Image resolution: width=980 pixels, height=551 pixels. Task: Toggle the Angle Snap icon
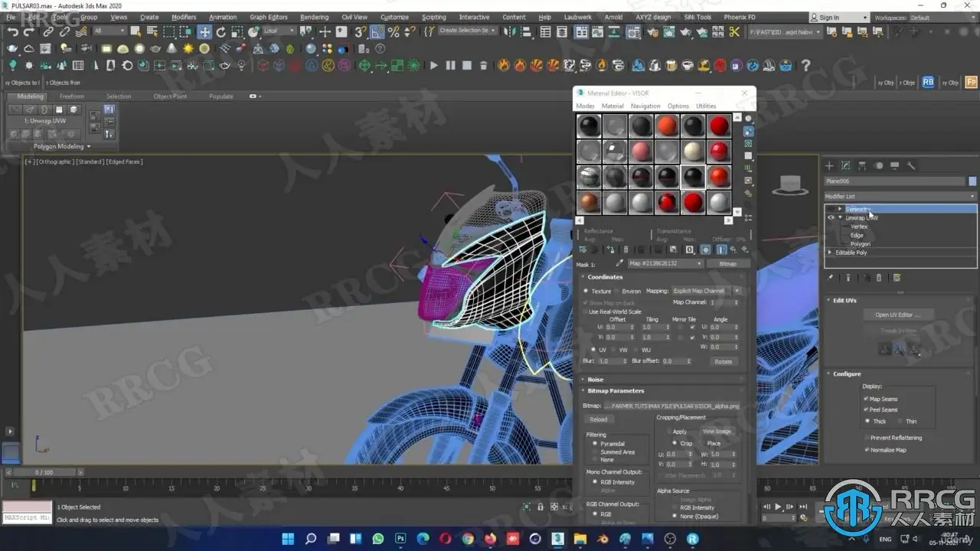coord(377,31)
